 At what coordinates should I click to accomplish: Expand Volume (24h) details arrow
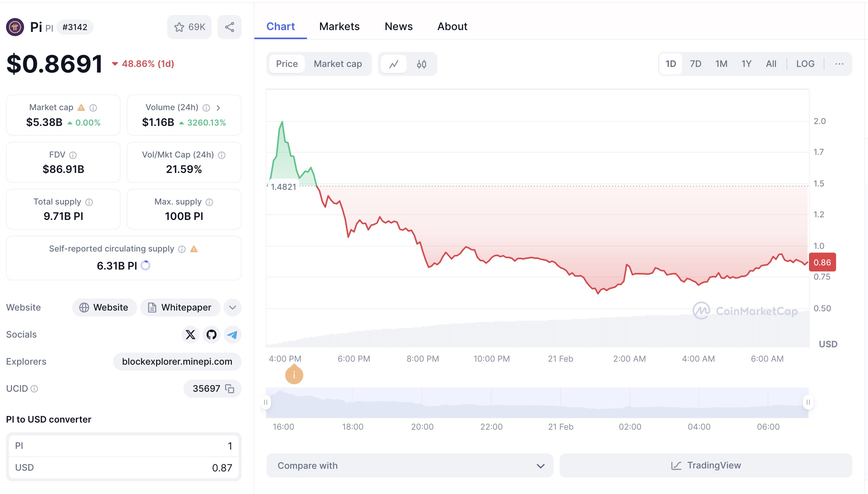(x=218, y=108)
